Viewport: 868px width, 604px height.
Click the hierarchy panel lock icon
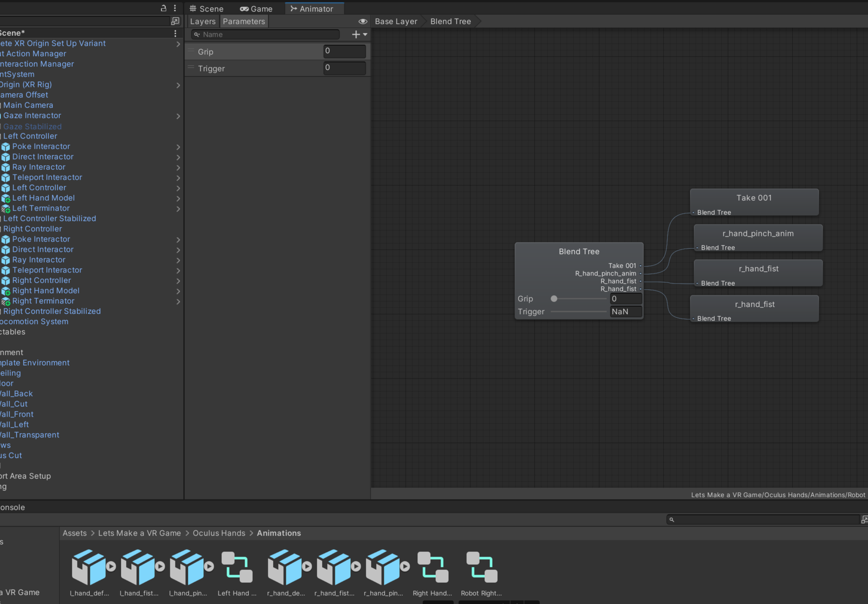pyautogui.click(x=163, y=8)
